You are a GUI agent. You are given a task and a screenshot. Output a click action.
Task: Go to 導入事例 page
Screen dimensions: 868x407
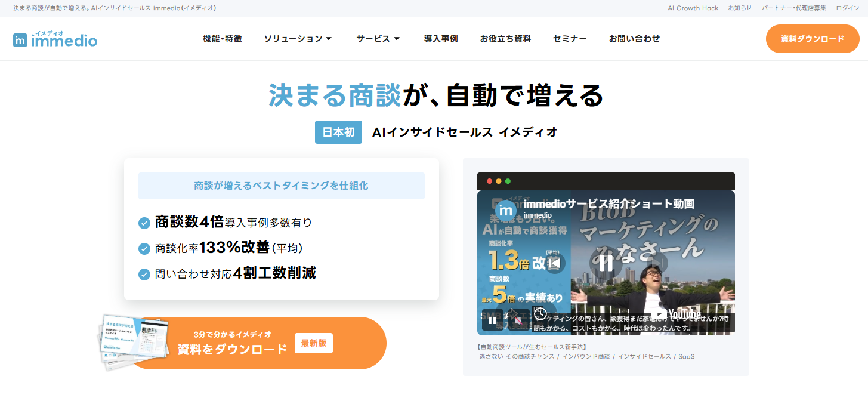click(x=441, y=39)
